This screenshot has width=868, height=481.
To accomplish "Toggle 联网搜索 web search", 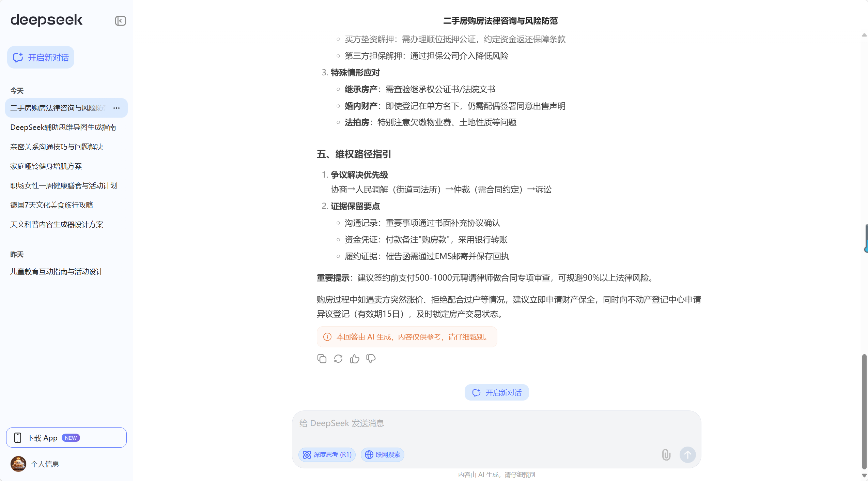I will [x=382, y=454].
